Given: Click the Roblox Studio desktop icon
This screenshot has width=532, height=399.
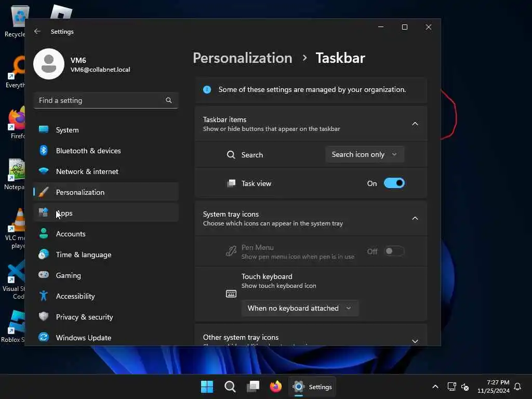Looking at the screenshot, I should point(14,326).
